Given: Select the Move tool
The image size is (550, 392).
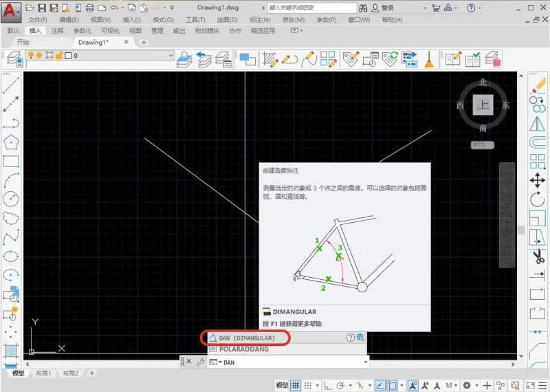Looking at the screenshot, I should [538, 181].
